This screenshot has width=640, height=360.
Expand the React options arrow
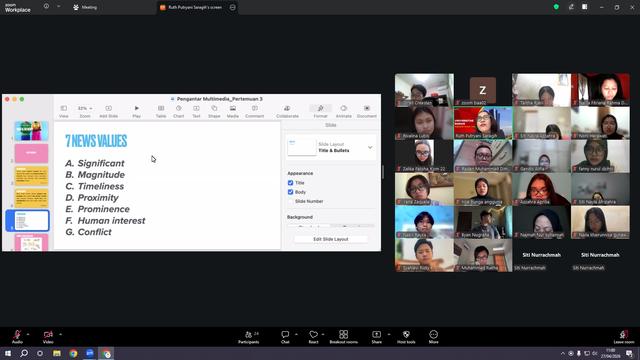pyautogui.click(x=323, y=334)
